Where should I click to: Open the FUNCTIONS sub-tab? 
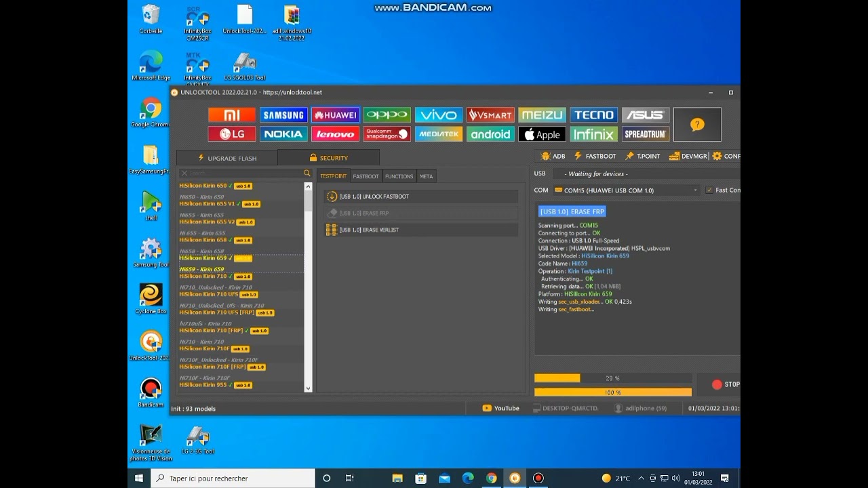[x=399, y=176]
